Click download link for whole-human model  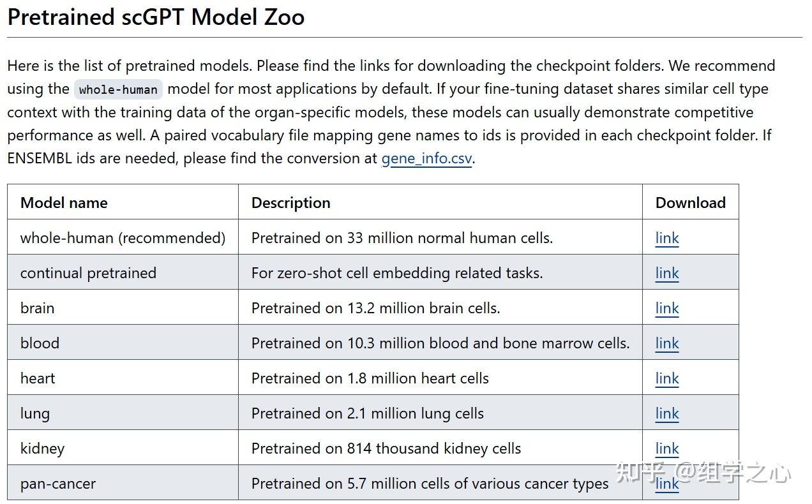click(666, 238)
